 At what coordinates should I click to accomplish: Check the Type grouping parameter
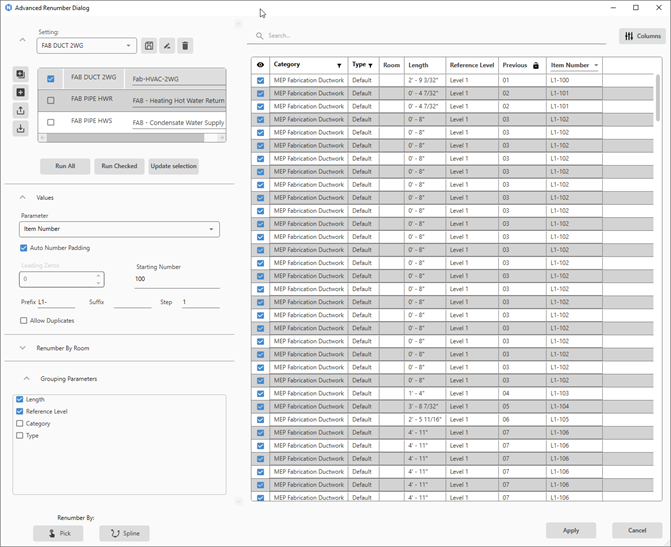coord(20,435)
